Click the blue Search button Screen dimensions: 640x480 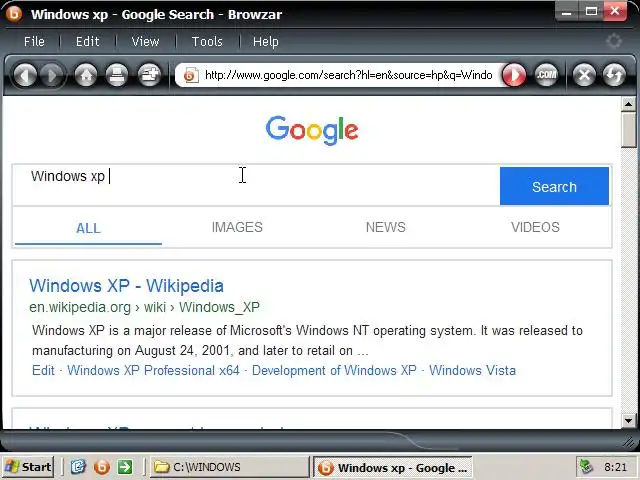point(554,186)
